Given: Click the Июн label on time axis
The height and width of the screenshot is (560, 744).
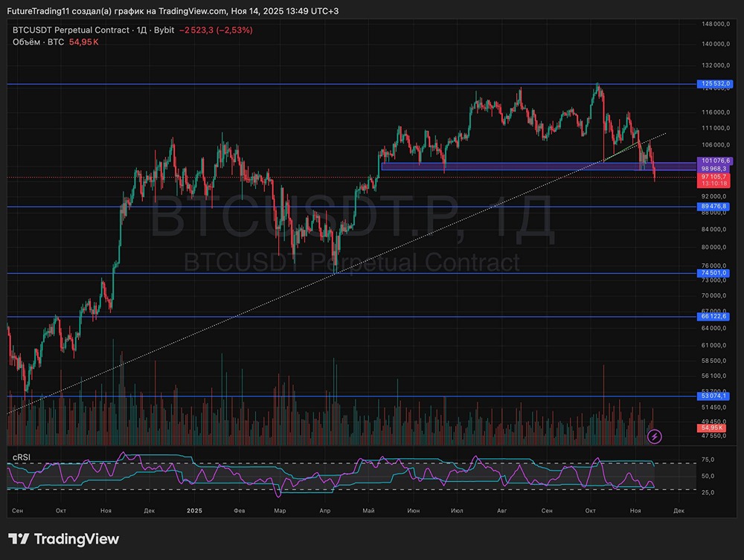Looking at the screenshot, I should (x=413, y=511).
